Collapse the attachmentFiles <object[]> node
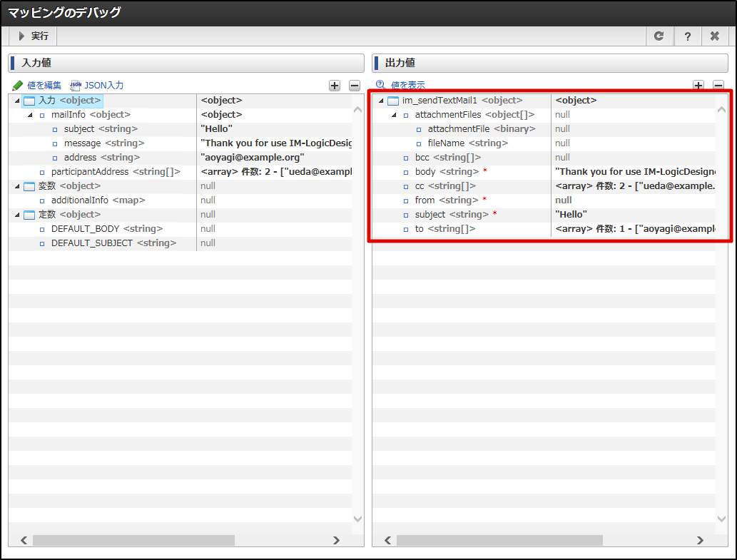 394,115
